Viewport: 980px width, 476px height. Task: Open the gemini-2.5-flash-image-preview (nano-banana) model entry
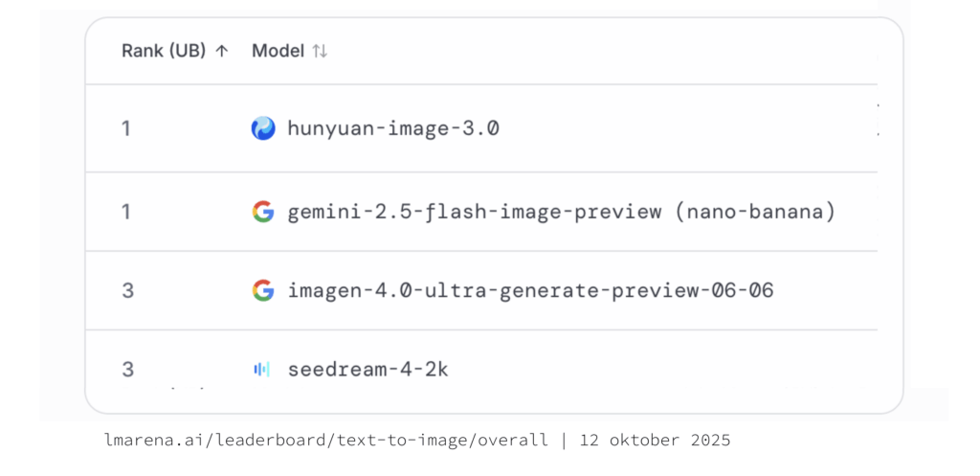(x=562, y=212)
